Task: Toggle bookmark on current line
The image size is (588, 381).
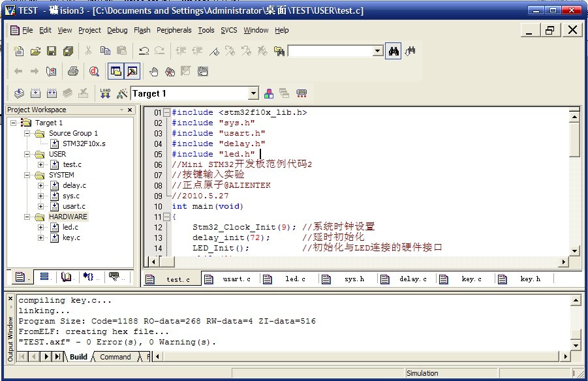Action: point(214,51)
